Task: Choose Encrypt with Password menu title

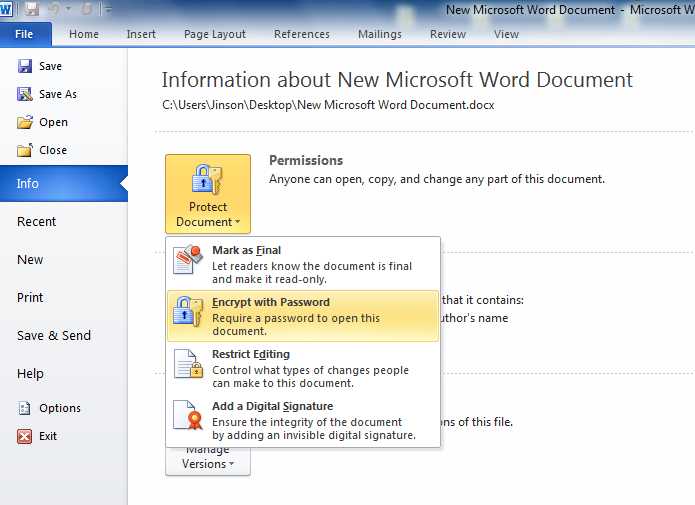Action: (x=271, y=302)
